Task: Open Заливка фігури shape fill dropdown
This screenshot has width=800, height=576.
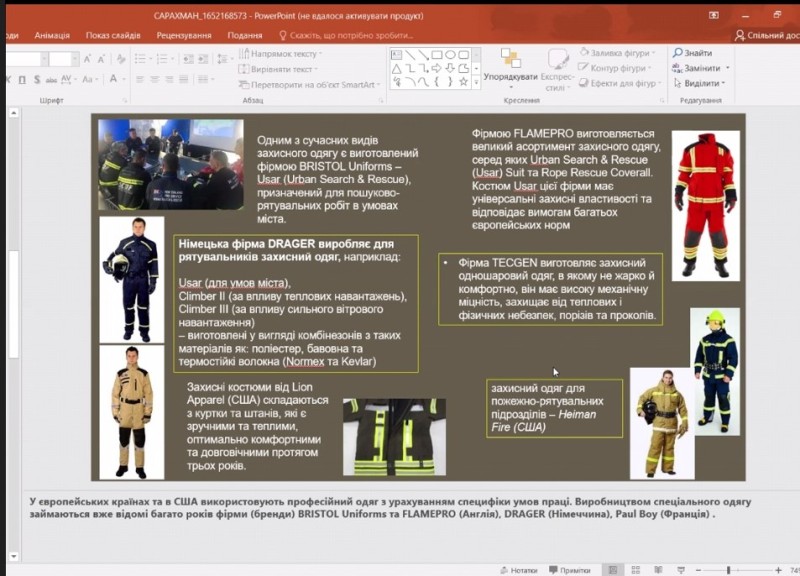Action: (620, 53)
